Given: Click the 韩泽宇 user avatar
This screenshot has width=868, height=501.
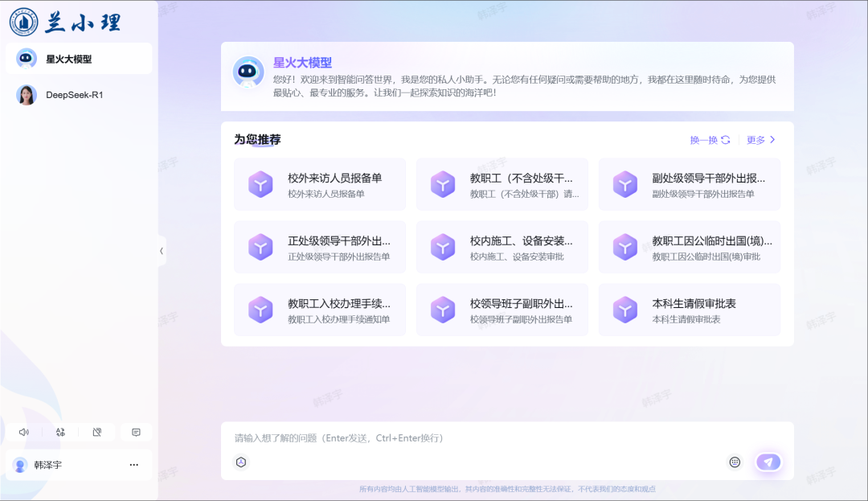Looking at the screenshot, I should tap(20, 464).
